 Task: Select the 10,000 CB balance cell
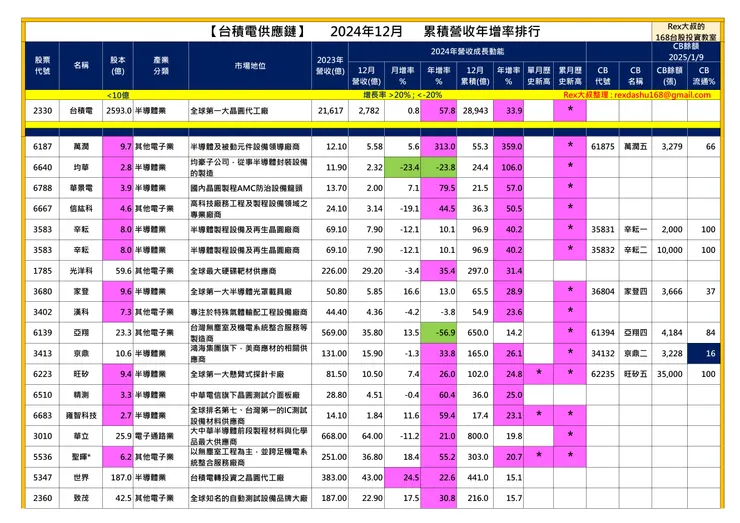pos(670,250)
